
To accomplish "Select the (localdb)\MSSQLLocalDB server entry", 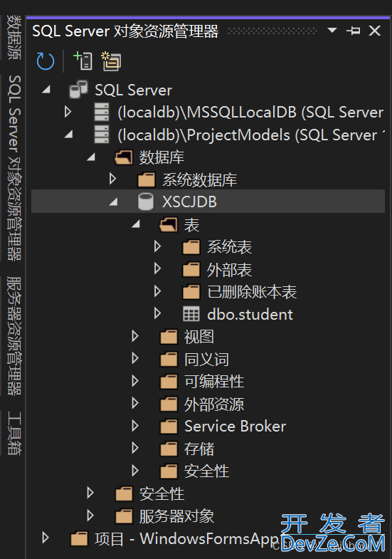I will (x=250, y=113).
